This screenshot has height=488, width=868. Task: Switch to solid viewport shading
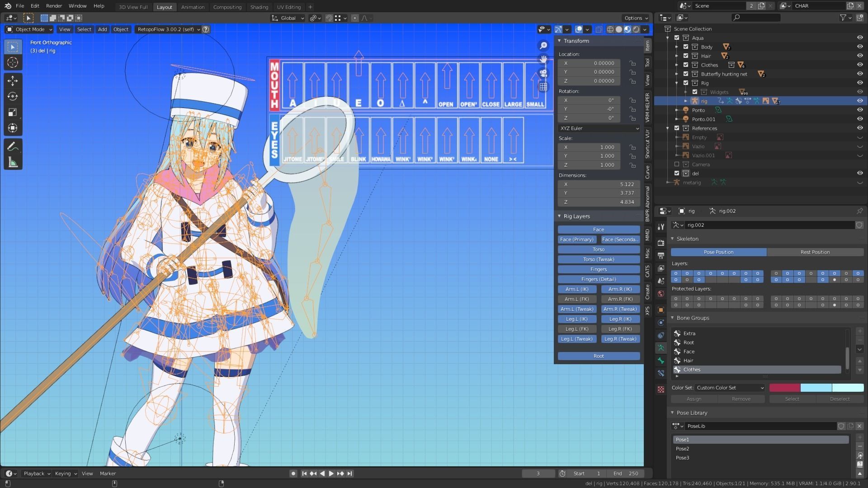click(619, 29)
